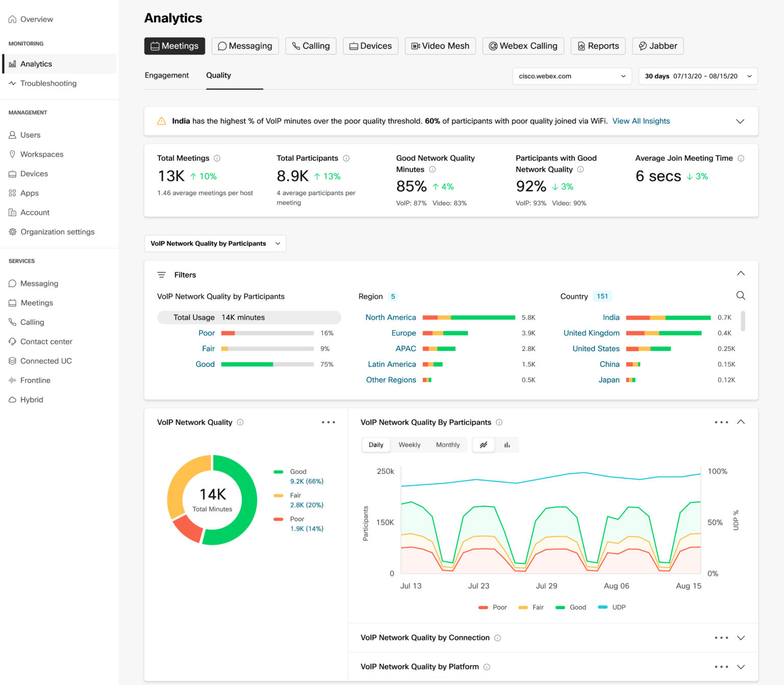Open the Webex Calling analytics tab
Viewport: 784px width, 685px height.
pyautogui.click(x=523, y=46)
